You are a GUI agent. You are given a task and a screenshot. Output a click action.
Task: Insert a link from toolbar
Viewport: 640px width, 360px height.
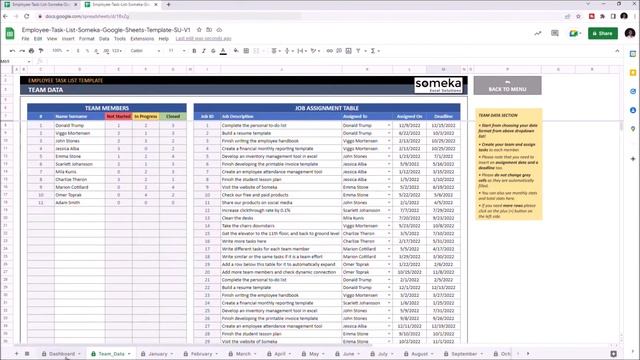tap(329, 51)
